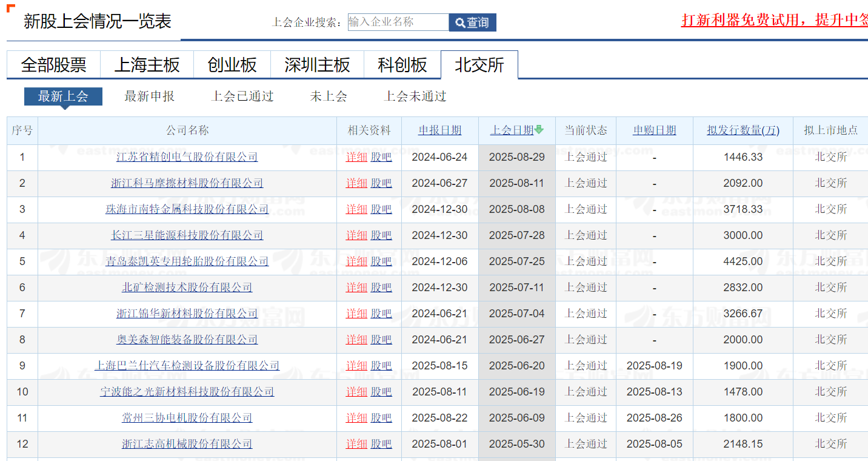Click the green sort arrow beside 上会日期
This screenshot has width=868, height=461.
pos(539,130)
